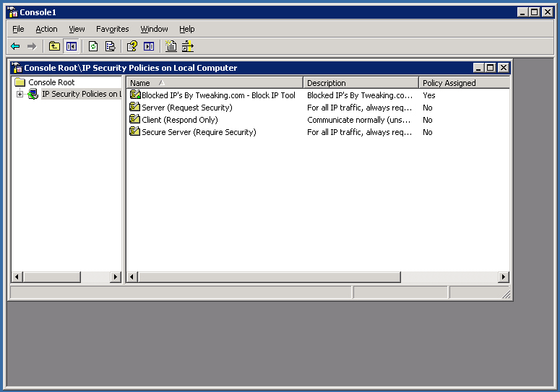
Task: Click the Refresh toolbar icon
Action: 93,46
